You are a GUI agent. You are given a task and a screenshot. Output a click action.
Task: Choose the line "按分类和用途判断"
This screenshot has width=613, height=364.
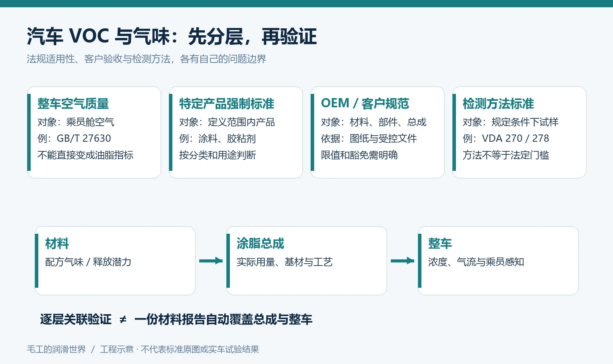click(x=218, y=155)
